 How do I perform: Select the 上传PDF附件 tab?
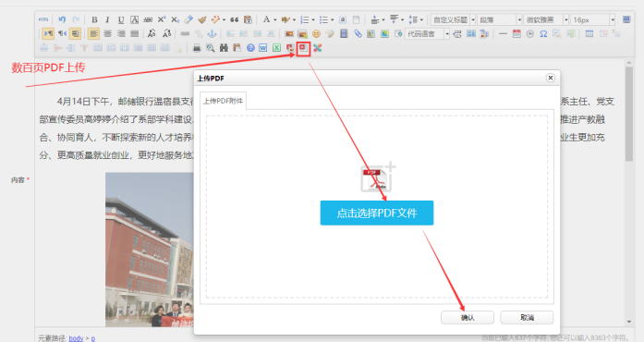tap(223, 101)
